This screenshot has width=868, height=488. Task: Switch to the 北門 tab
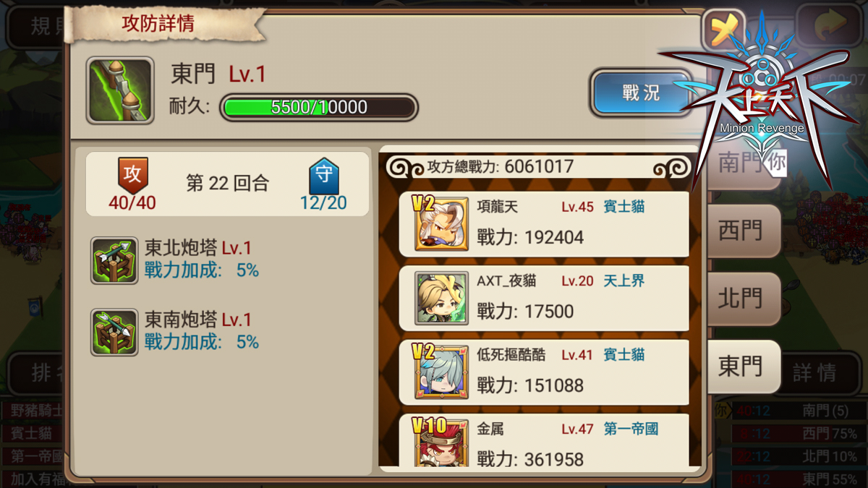click(741, 299)
